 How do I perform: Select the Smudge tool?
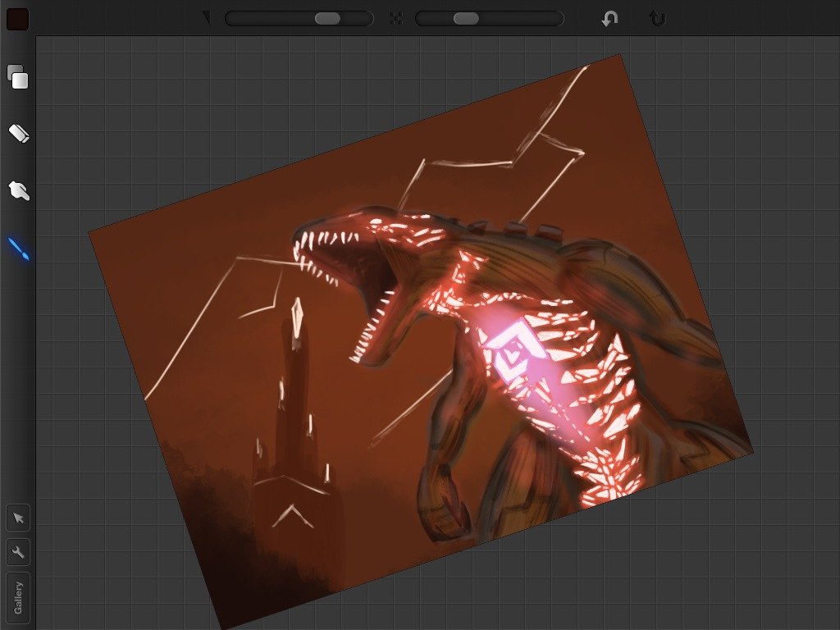19,190
